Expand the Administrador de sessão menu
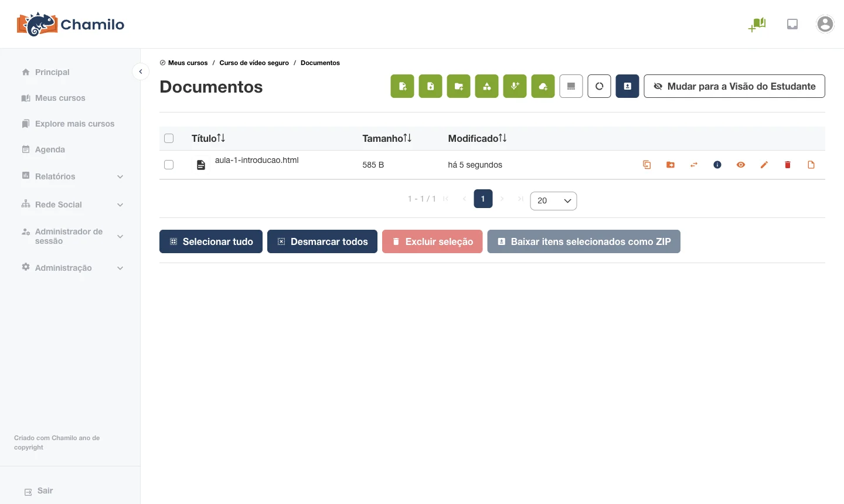This screenshot has width=844, height=504. [x=72, y=236]
